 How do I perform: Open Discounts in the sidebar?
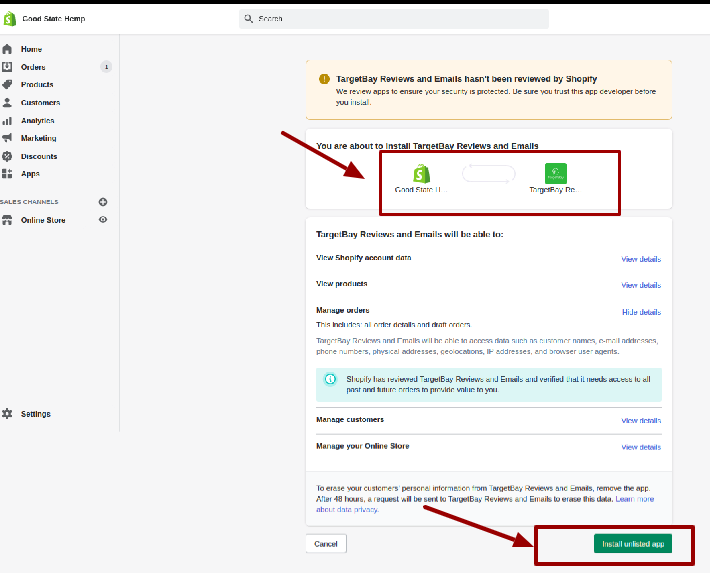point(39,156)
